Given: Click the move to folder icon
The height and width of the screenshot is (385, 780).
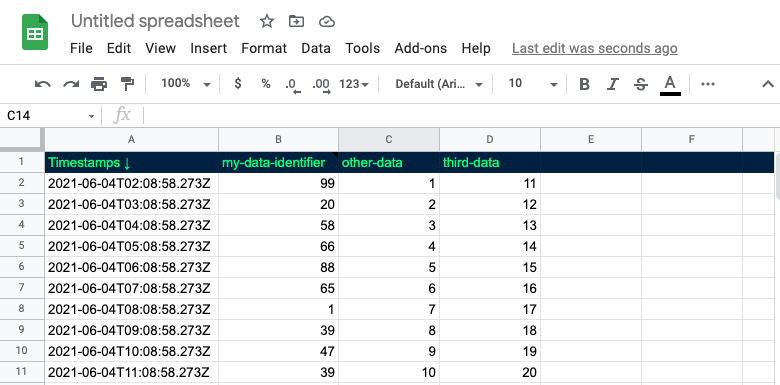Looking at the screenshot, I should point(296,21).
